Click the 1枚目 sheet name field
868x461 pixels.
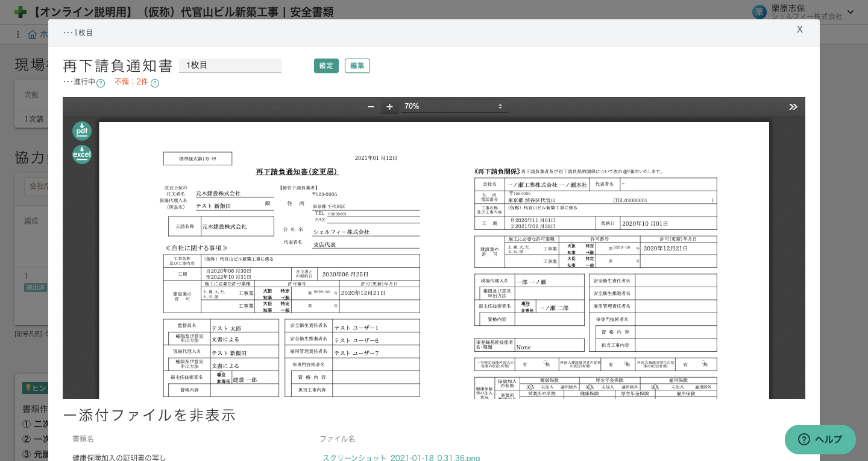click(230, 65)
